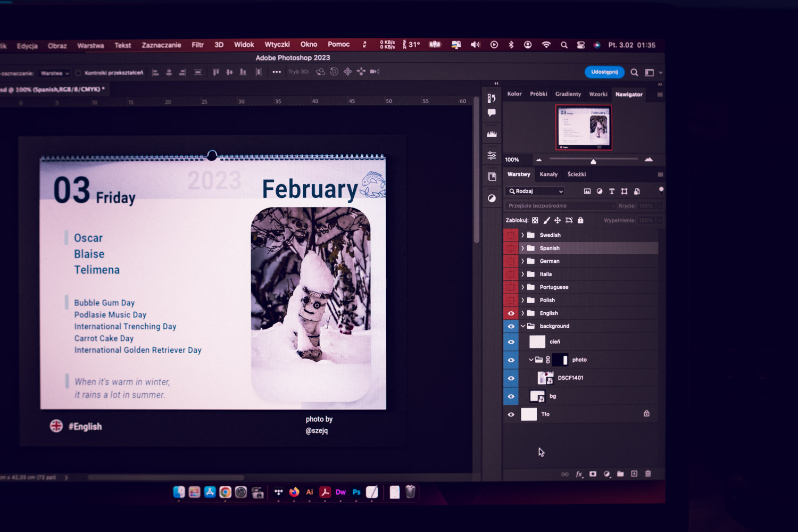Screen dimensions: 798x532
Task: Open the Rodzaj filter dropdown
Action: coord(536,192)
